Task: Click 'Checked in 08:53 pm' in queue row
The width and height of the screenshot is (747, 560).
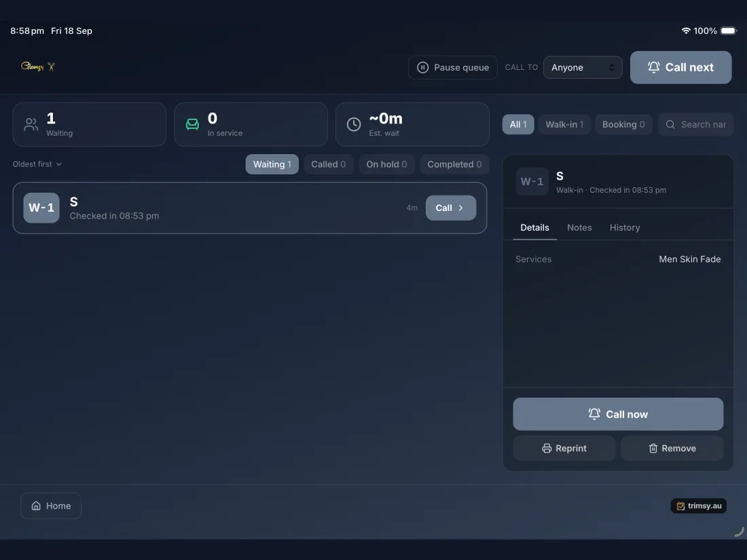Action: point(114,216)
